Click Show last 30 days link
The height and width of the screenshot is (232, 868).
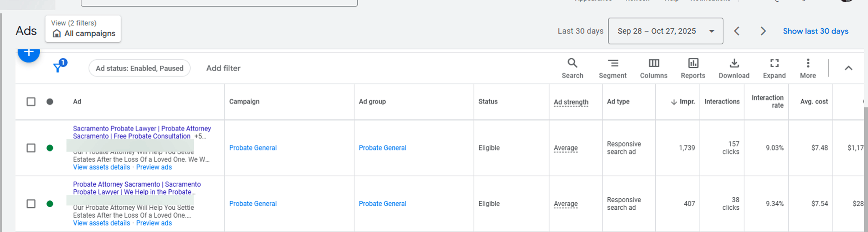click(815, 31)
